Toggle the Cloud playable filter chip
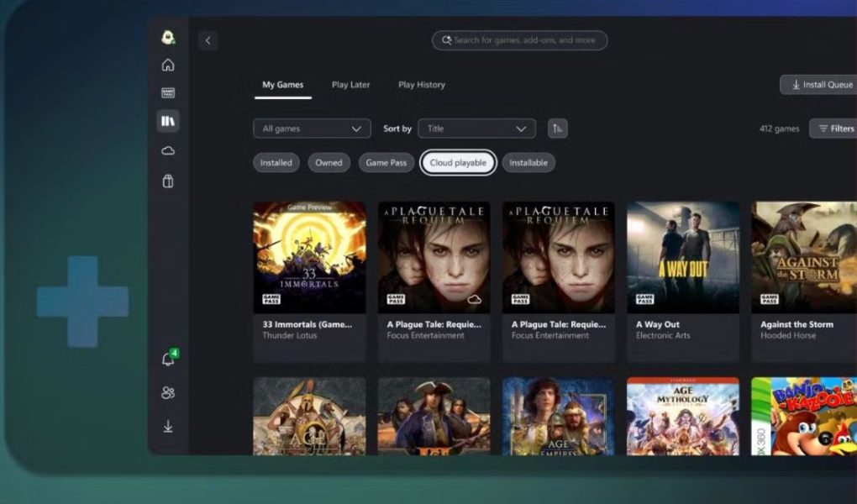This screenshot has width=857, height=504. [x=458, y=162]
